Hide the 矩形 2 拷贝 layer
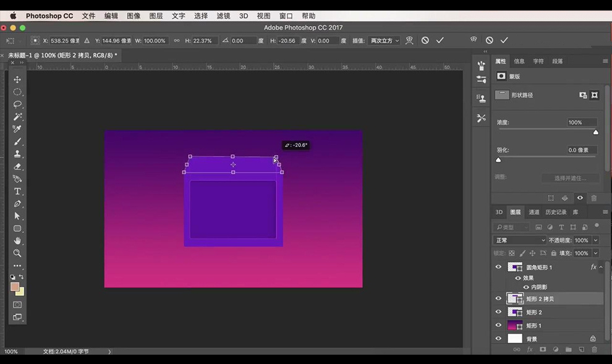 tap(498, 298)
